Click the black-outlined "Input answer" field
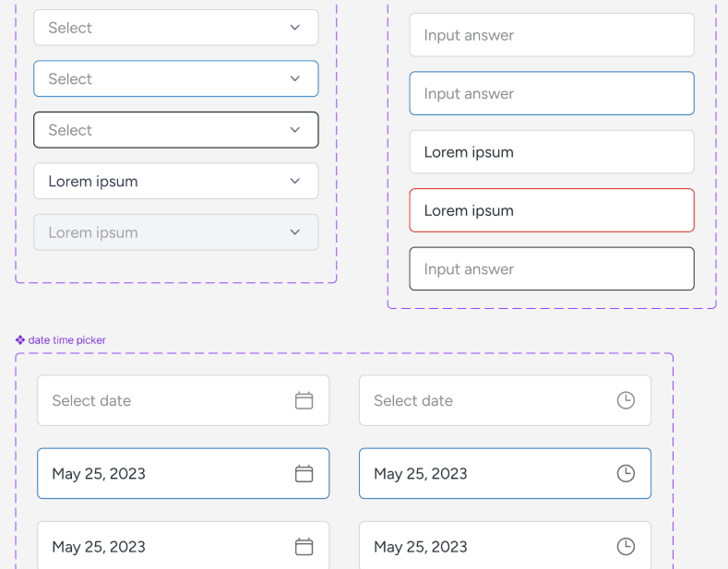Image resolution: width=728 pixels, height=569 pixels. (551, 269)
